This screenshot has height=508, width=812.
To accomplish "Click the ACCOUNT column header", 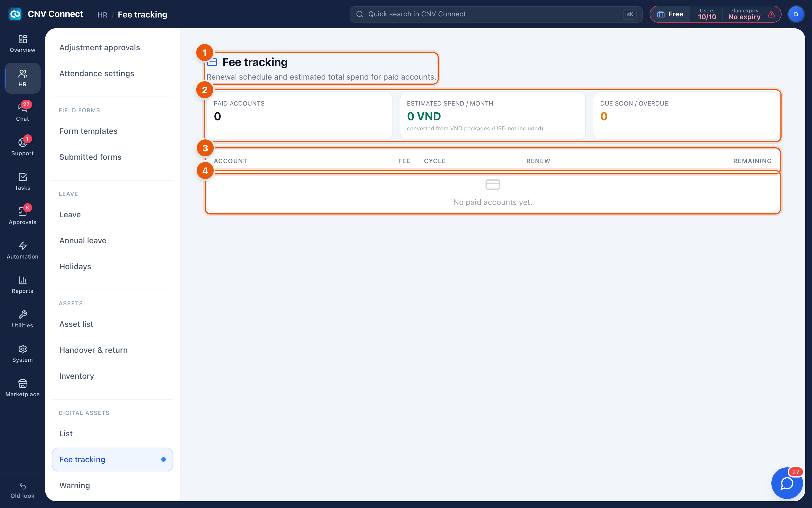I will (231, 161).
